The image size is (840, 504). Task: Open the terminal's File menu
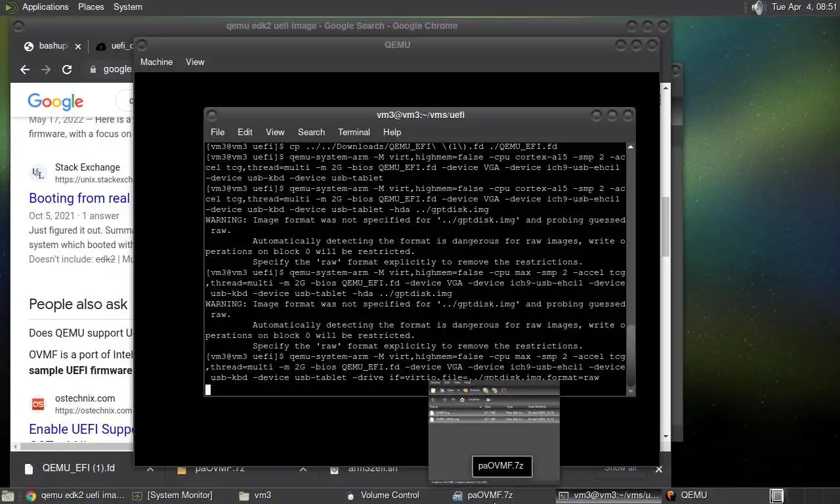coord(217,132)
